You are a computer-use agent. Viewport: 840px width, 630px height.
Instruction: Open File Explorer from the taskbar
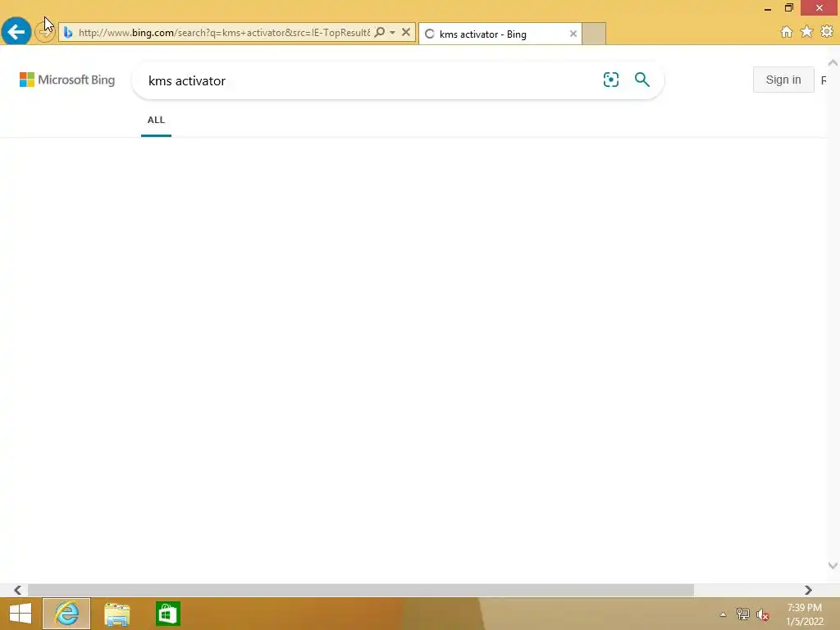pos(116,614)
